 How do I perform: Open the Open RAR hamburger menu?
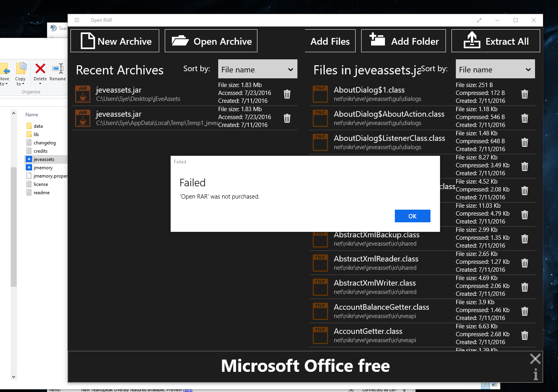tap(77, 20)
